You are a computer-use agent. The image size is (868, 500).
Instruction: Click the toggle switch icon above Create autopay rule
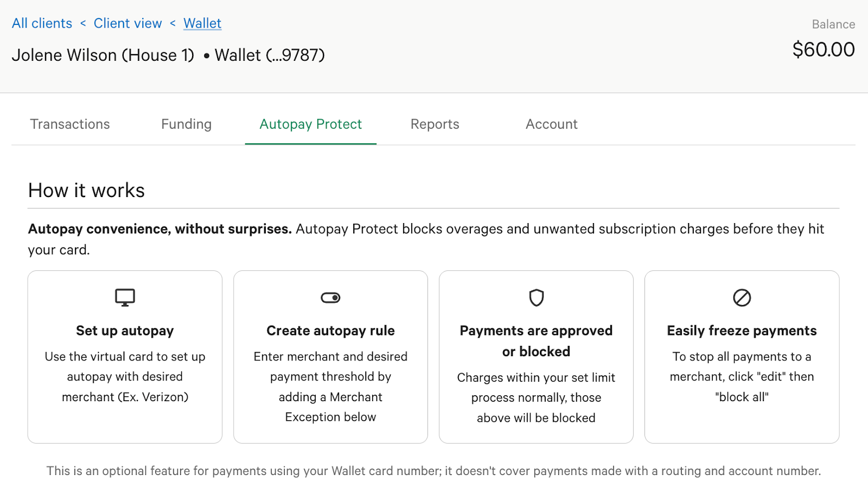(330, 298)
